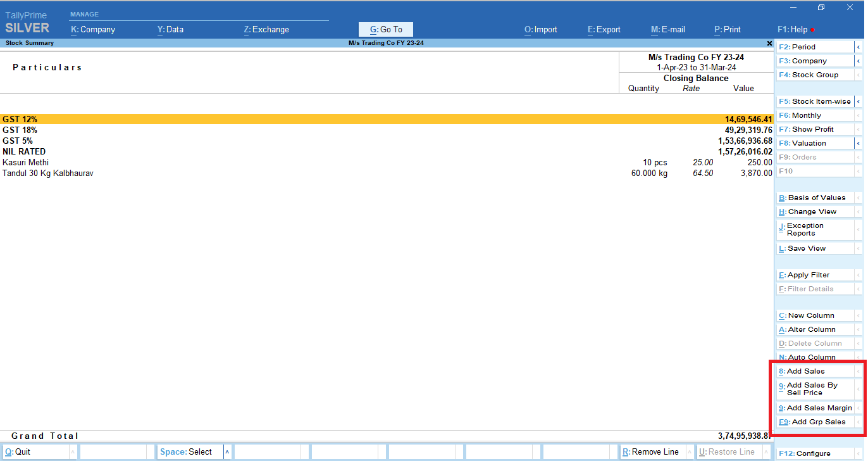This screenshot has width=868, height=461.
Task: Switch to F5 Stock Item-wise view
Action: [815, 101]
